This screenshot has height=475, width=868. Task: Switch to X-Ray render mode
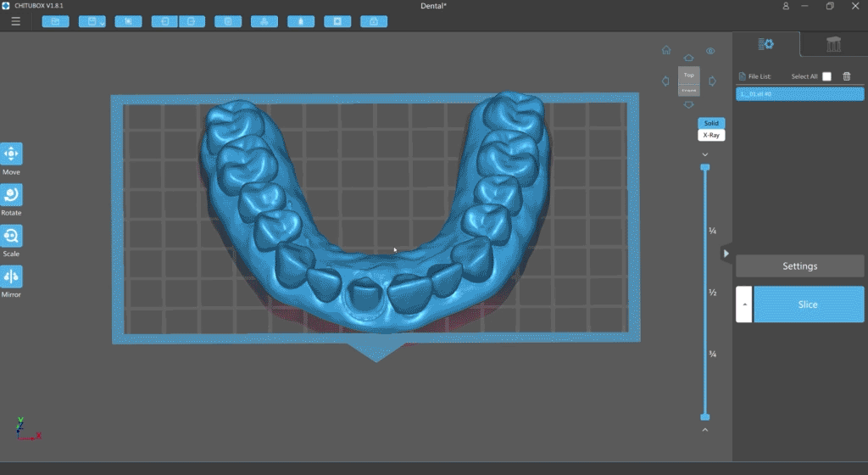711,135
